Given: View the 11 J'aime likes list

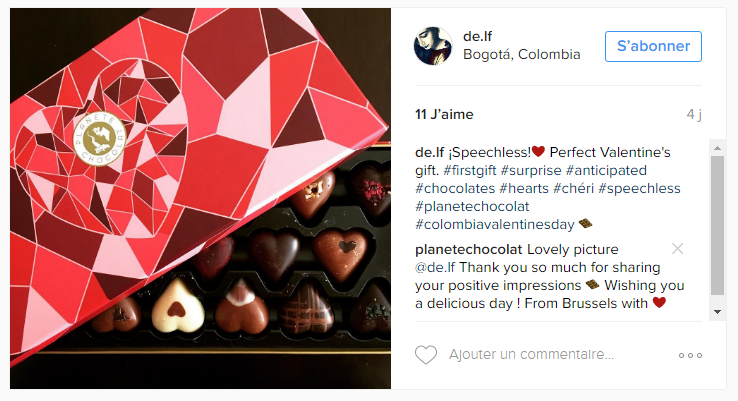Looking at the screenshot, I should click(444, 114).
